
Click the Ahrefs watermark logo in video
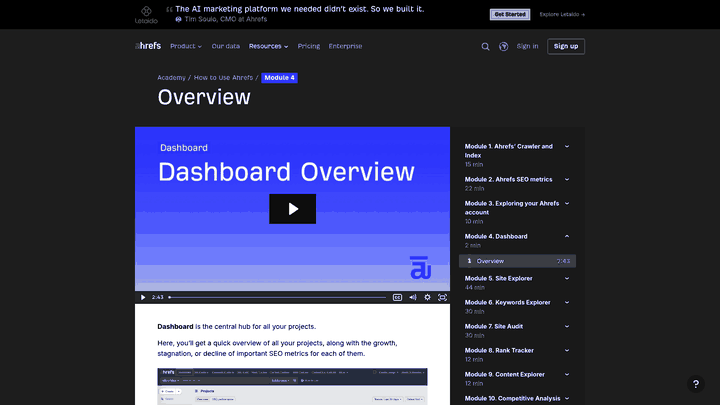pyautogui.click(x=420, y=268)
